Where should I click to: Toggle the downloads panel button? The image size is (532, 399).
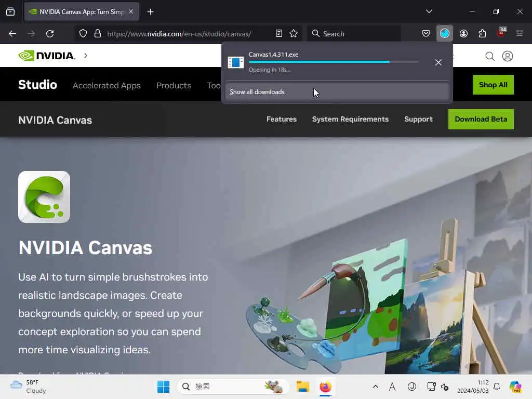445,33
